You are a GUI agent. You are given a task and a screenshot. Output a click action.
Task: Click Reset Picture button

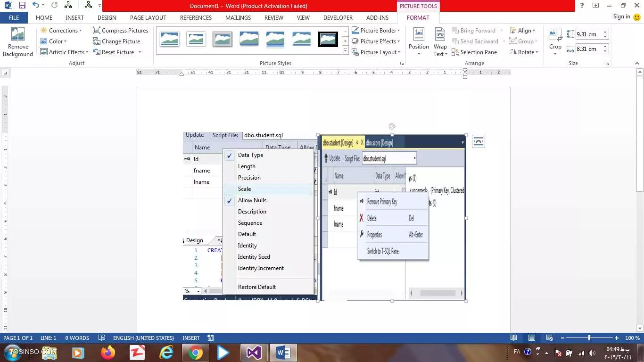[113, 52]
